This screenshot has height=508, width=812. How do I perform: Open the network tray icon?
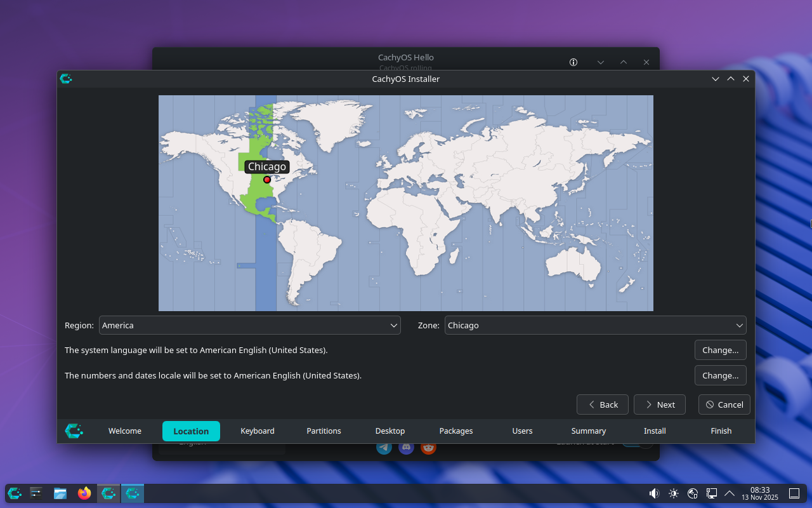pos(712,493)
